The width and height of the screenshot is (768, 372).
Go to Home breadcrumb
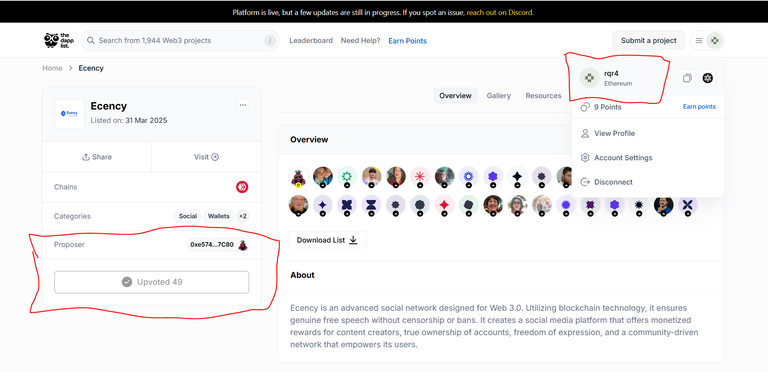(x=52, y=68)
